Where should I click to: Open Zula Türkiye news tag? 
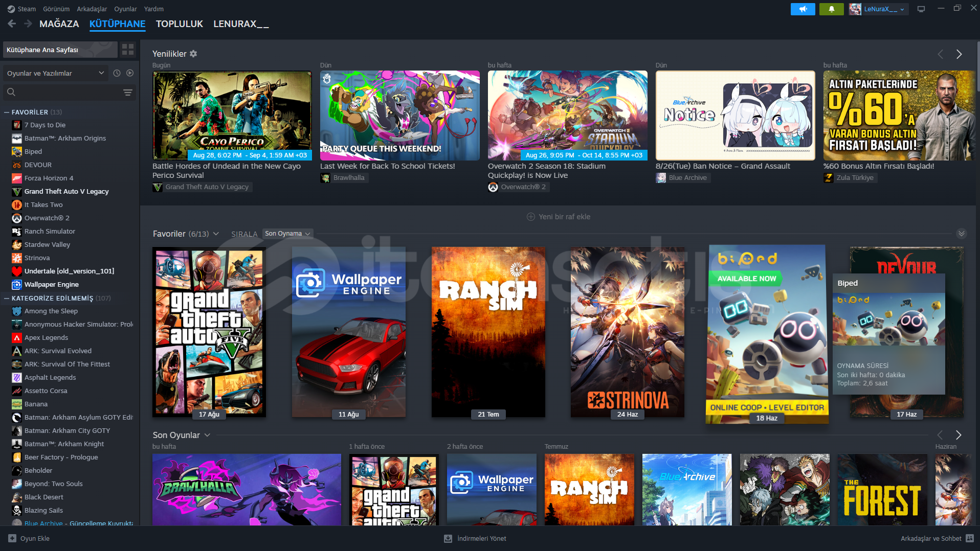[850, 178]
